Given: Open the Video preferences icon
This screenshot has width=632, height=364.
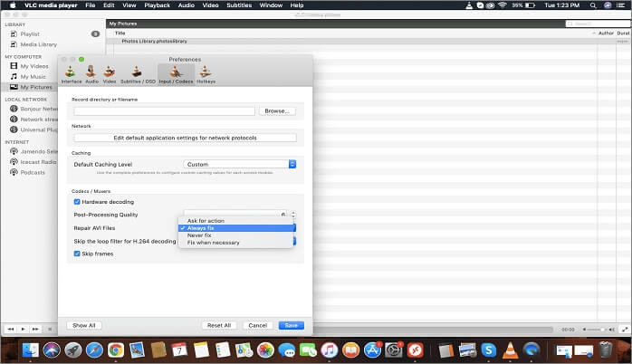Looking at the screenshot, I should pos(110,72).
